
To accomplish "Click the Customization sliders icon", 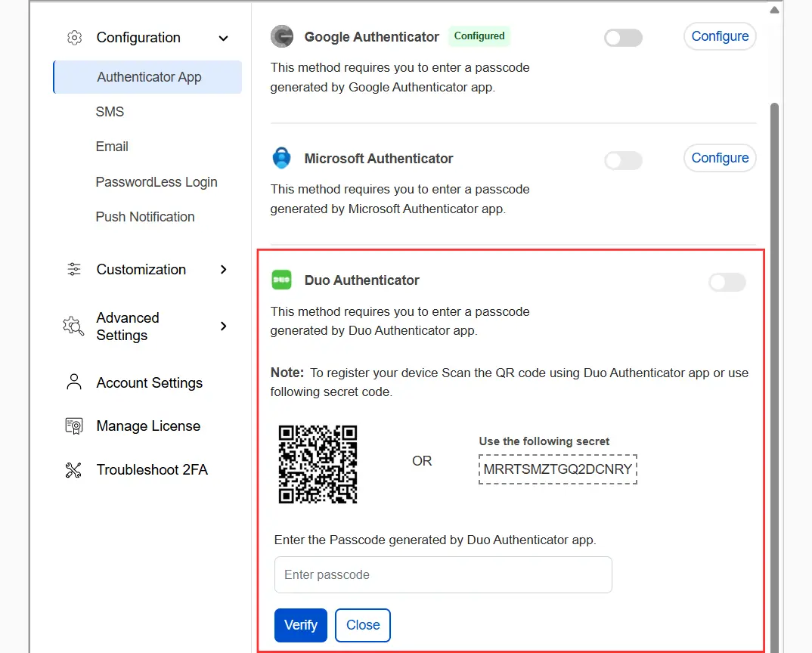I will [x=74, y=269].
